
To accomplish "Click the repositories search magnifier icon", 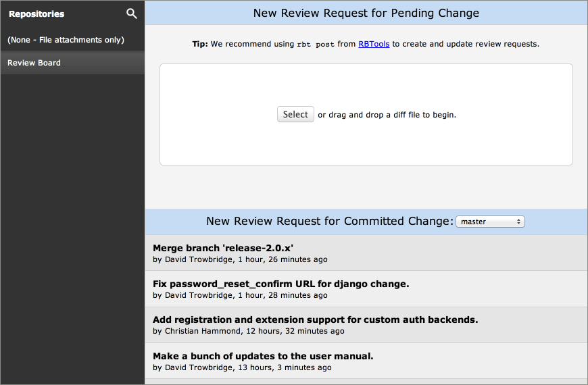I will point(132,14).
